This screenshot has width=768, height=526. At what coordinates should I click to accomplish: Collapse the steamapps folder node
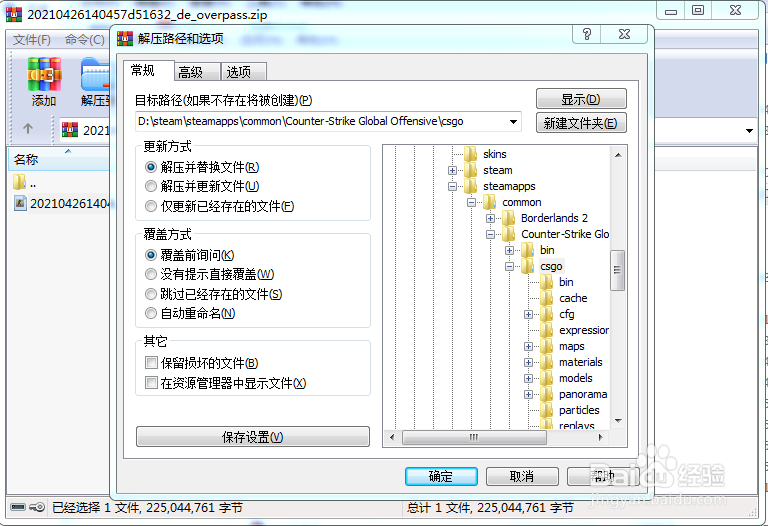[452, 186]
